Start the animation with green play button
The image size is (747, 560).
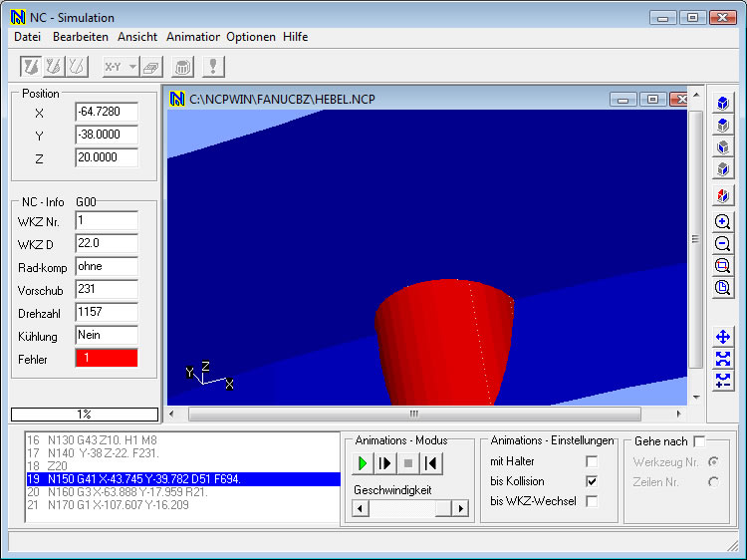coord(363,463)
